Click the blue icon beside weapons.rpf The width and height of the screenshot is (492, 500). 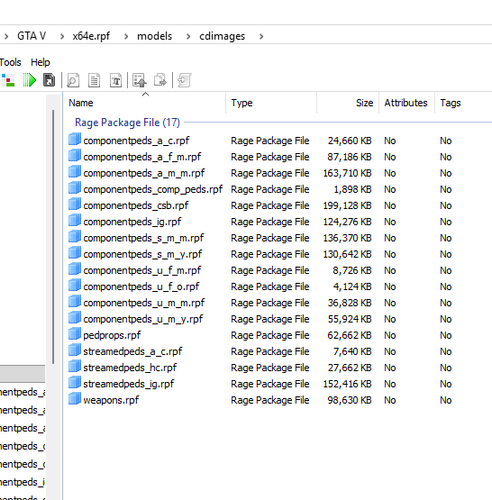tap(75, 399)
